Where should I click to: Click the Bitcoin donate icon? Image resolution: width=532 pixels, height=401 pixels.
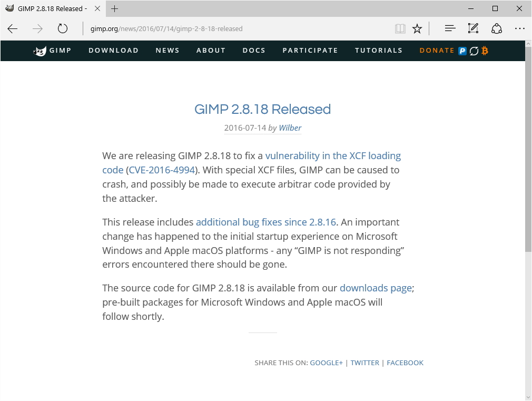(x=485, y=51)
